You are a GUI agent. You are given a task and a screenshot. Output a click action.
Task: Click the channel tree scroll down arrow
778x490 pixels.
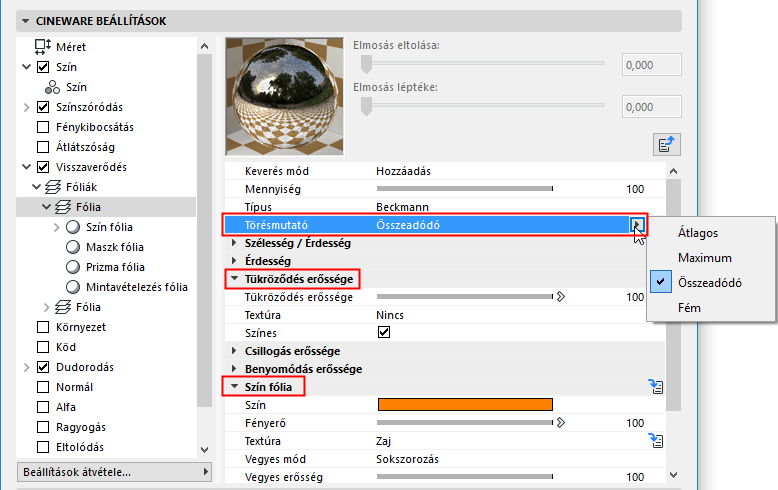[x=204, y=449]
